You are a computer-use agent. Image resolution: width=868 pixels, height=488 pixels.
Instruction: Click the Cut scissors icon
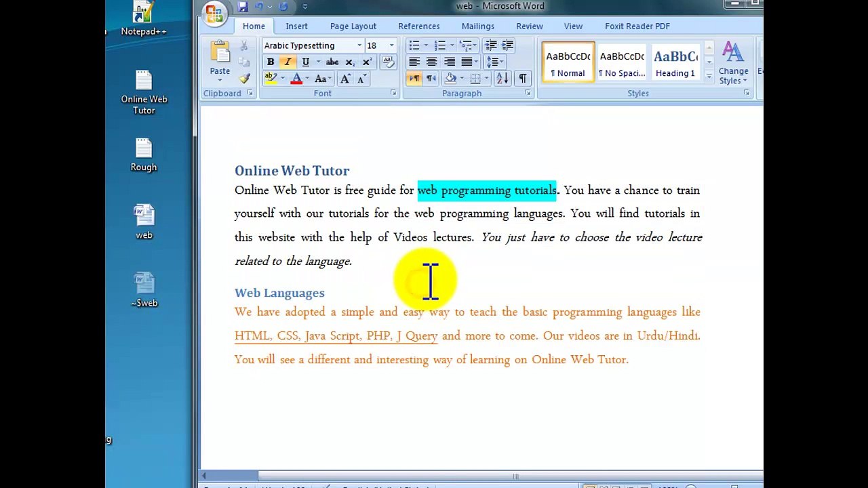[244, 46]
